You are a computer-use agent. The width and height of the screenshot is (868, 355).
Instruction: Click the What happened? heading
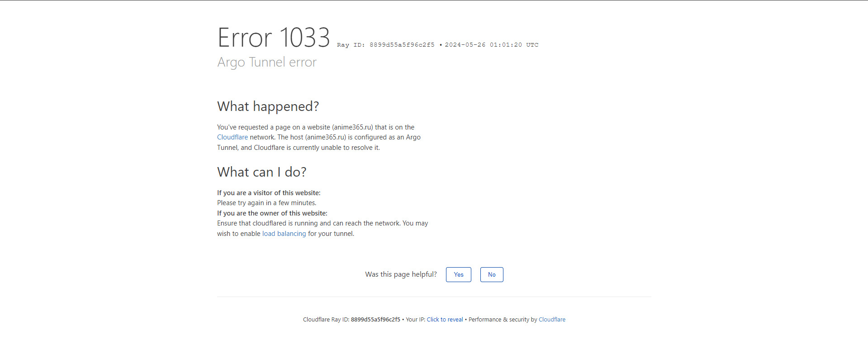pyautogui.click(x=268, y=106)
